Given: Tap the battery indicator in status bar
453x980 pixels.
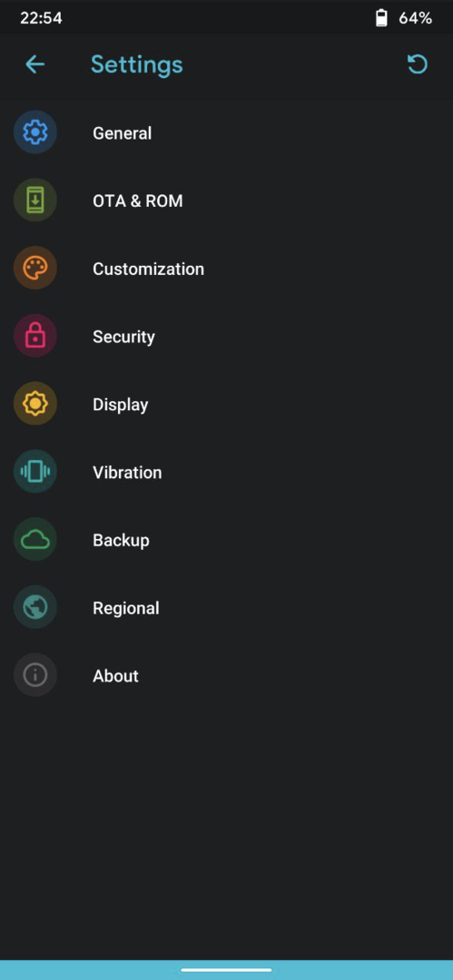Looking at the screenshot, I should [381, 18].
